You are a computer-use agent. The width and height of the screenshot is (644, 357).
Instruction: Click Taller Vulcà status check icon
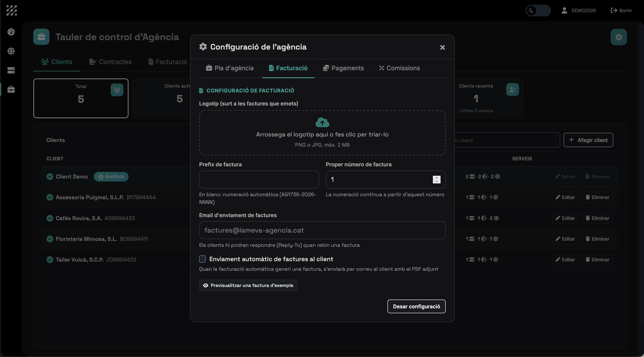coord(50,260)
